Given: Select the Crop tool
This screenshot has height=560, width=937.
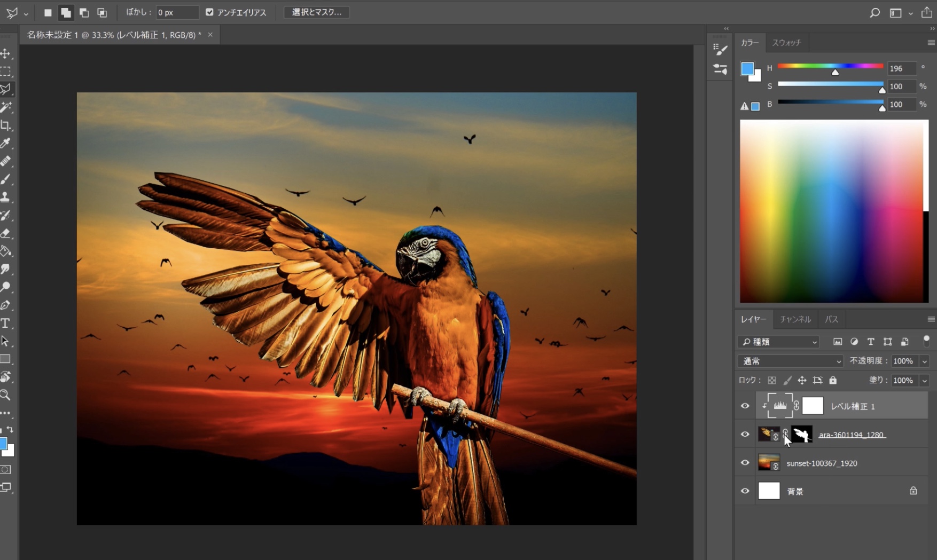Looking at the screenshot, I should 6,125.
